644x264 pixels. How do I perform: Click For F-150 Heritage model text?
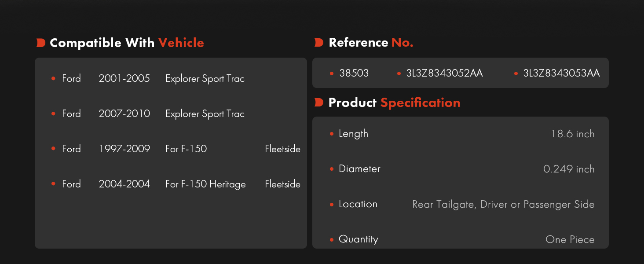coord(205,184)
